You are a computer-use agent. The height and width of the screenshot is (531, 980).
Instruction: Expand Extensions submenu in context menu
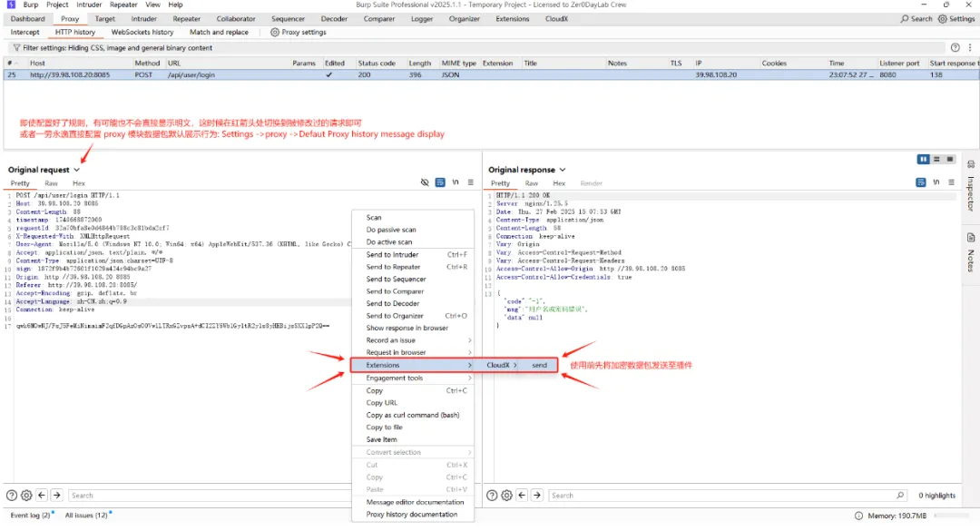click(412, 365)
